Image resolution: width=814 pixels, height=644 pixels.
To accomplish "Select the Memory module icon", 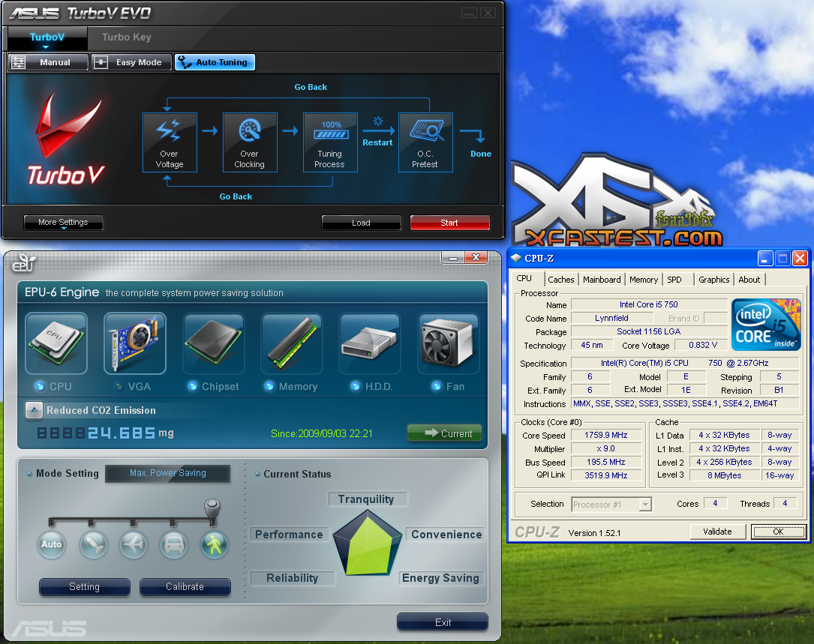I will [292, 343].
